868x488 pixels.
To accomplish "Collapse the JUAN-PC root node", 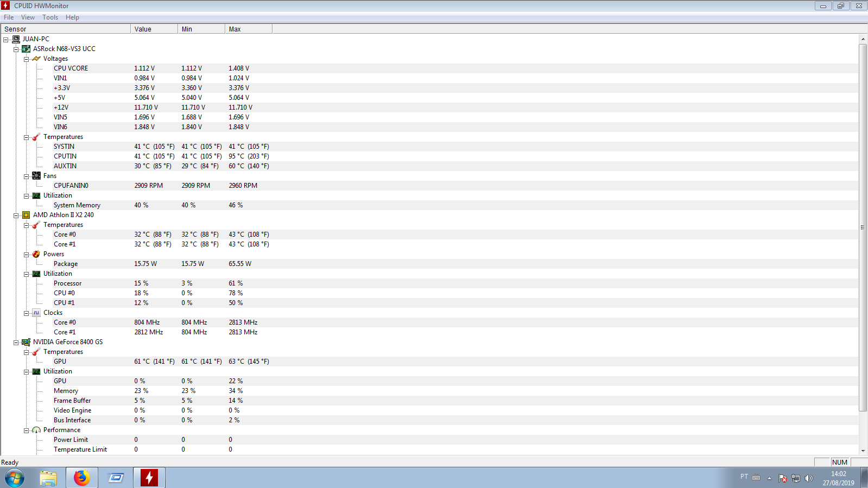I will [6, 40].
